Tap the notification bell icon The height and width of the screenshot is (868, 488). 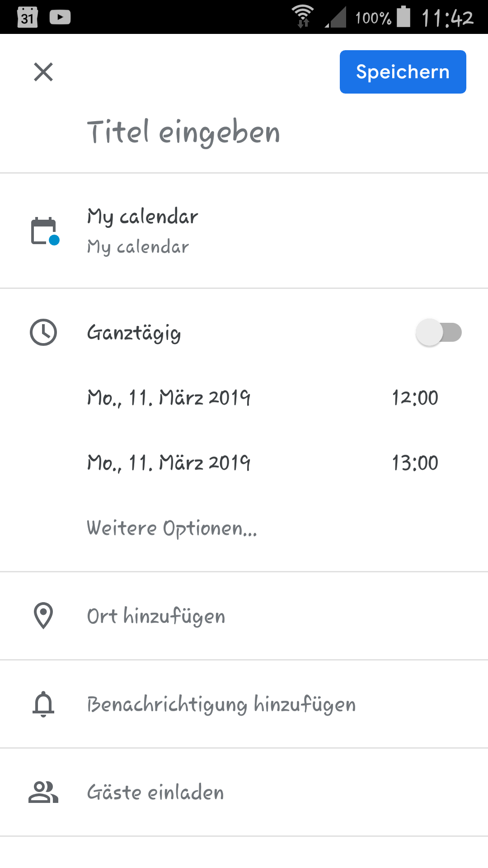click(43, 704)
